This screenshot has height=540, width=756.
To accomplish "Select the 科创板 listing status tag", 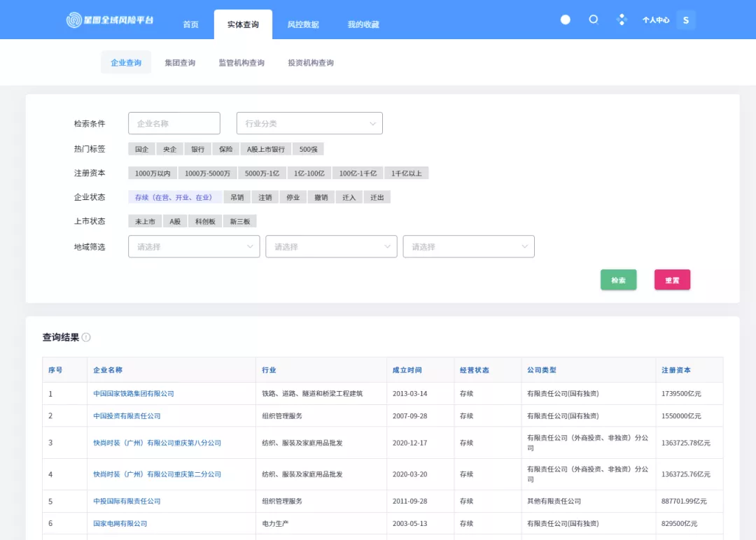I will click(205, 221).
